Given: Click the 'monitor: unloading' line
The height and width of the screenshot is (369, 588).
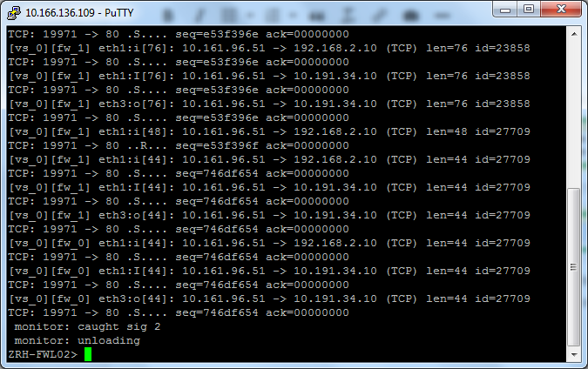Looking at the screenshot, I should (x=77, y=340).
